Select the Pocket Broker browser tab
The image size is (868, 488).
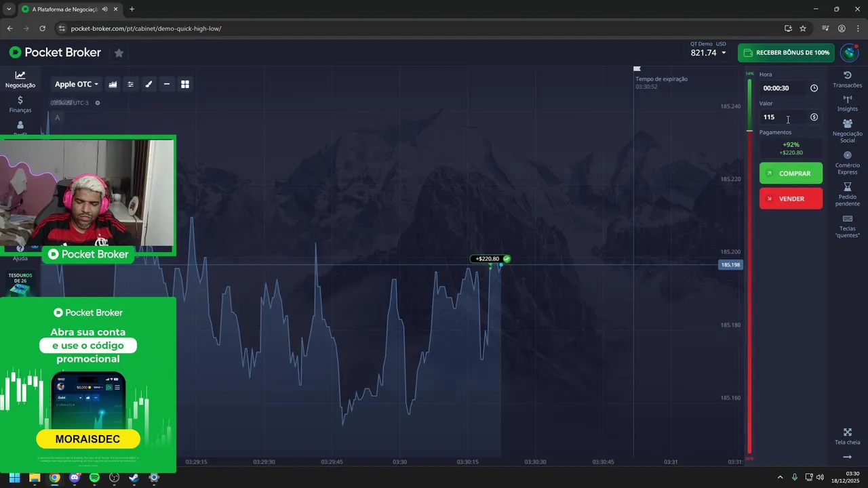tap(65, 9)
